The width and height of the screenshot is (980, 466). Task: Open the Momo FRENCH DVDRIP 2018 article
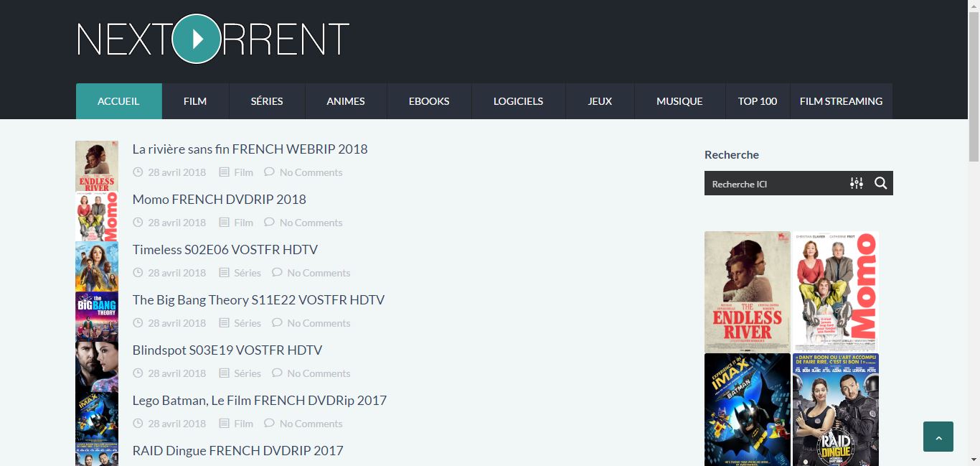click(x=219, y=199)
